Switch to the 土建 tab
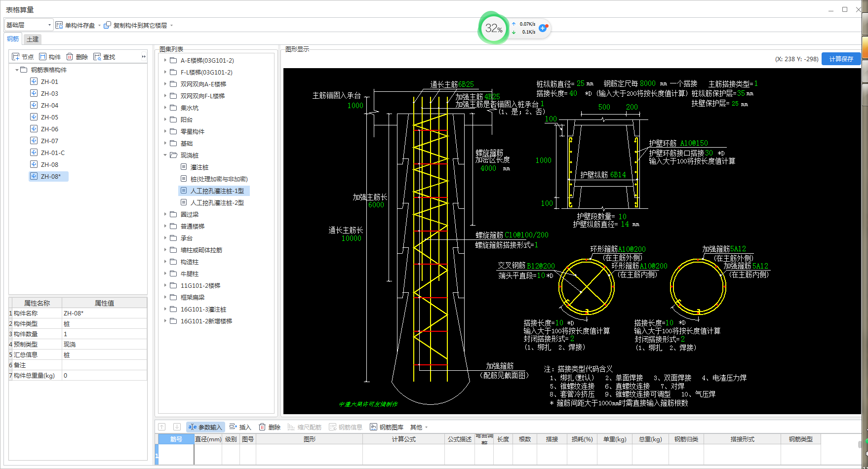Screen dimensions: 868x469 coord(33,39)
